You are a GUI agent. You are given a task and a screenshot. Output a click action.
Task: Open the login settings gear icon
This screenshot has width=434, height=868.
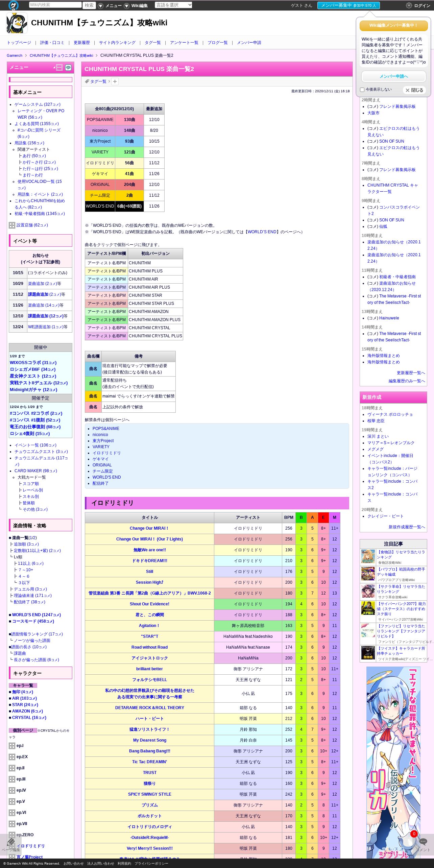pyautogui.click(x=409, y=5)
